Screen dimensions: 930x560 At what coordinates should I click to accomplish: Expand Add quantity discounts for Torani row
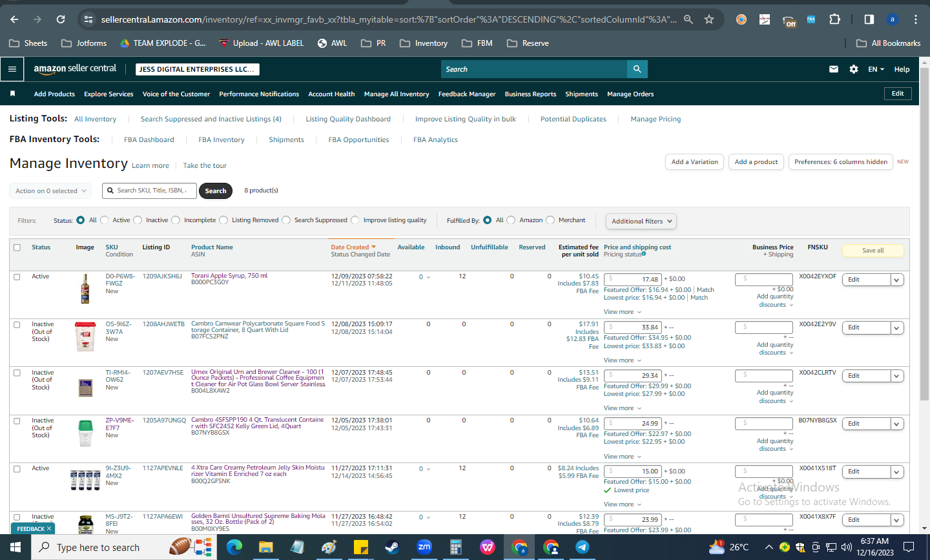click(x=775, y=300)
